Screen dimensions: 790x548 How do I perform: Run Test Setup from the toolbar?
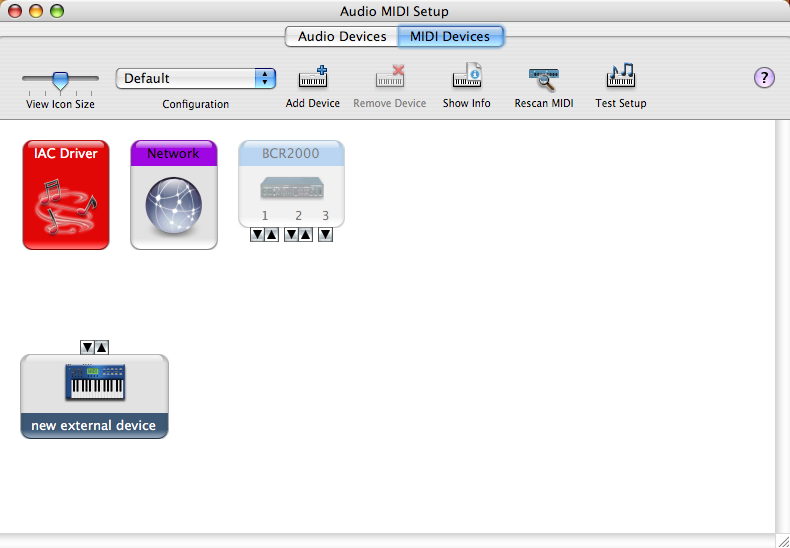[621, 76]
